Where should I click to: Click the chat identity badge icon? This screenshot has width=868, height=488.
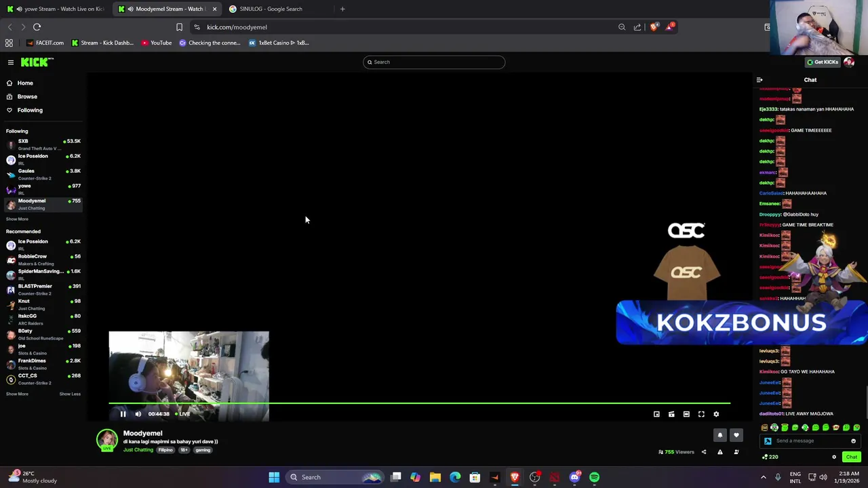coord(768,441)
